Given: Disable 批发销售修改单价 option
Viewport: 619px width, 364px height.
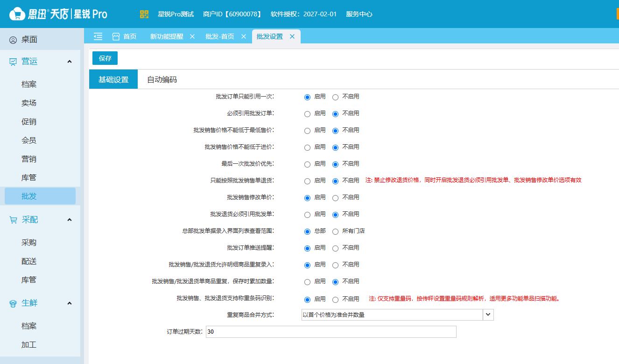Looking at the screenshot, I should pyautogui.click(x=335, y=198).
